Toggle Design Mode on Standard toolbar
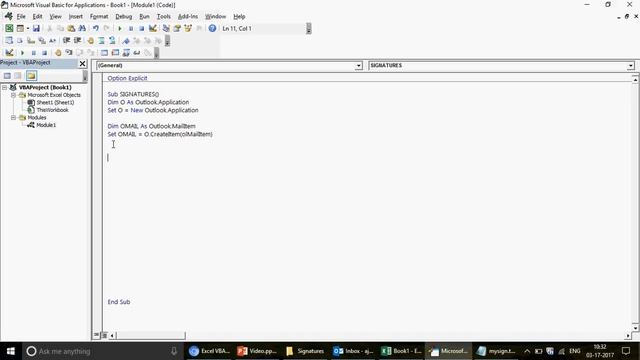Screen dimensions: 640x360 (x=152, y=28)
